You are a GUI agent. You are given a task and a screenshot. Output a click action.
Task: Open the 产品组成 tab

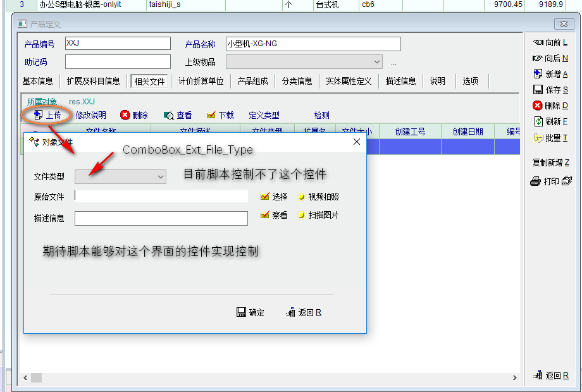(x=252, y=81)
